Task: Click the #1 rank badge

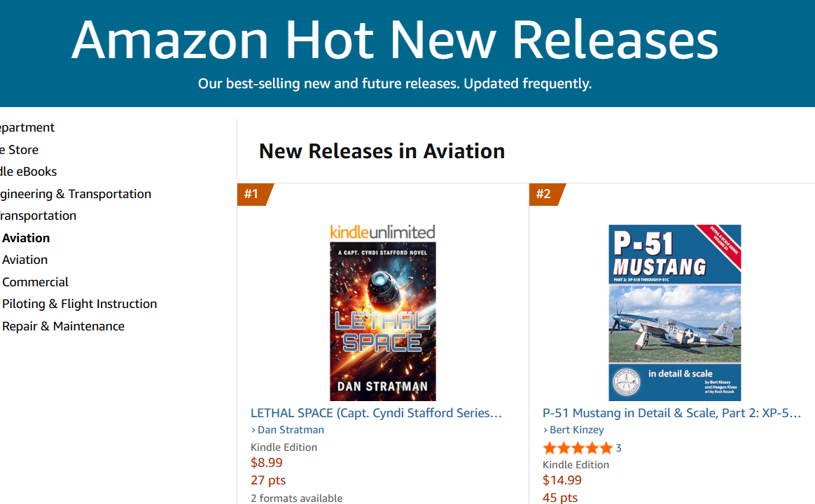Action: point(255,195)
